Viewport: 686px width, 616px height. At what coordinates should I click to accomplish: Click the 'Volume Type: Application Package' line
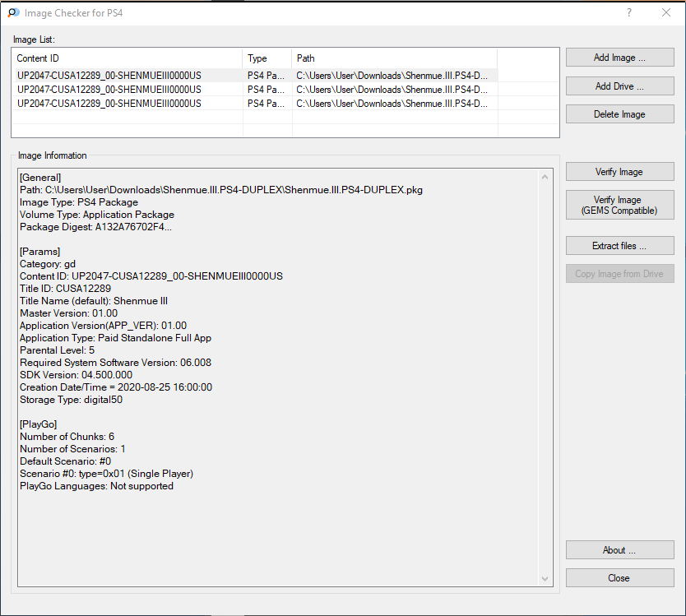pos(97,215)
